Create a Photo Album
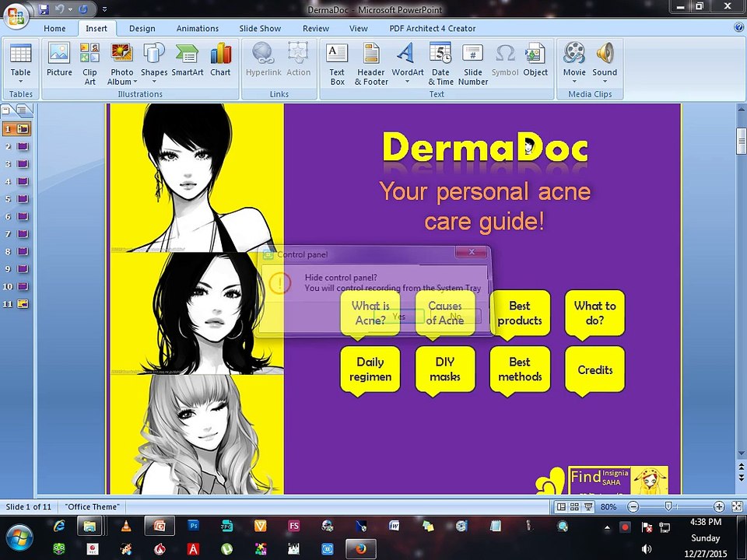Viewport: 747px width, 560px height. point(122,64)
